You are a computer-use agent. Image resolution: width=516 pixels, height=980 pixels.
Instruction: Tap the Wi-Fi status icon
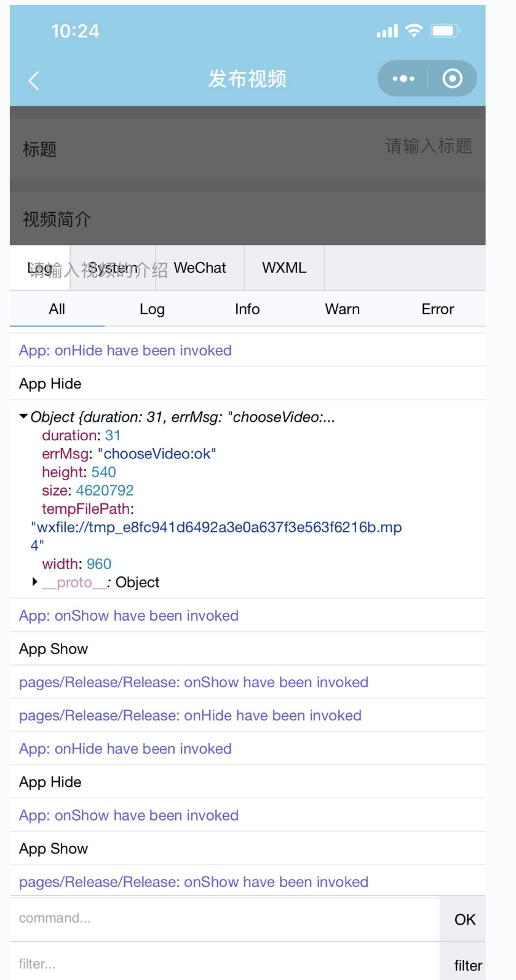(x=414, y=30)
